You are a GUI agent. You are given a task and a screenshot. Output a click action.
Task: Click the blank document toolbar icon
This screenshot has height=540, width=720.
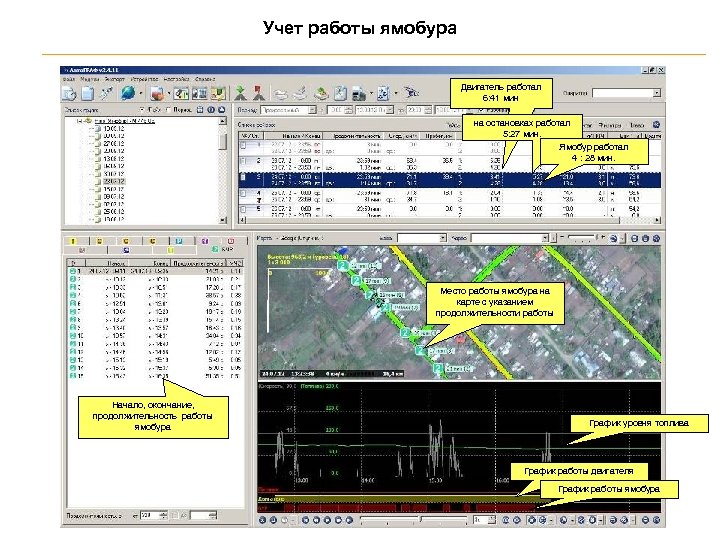(87, 93)
